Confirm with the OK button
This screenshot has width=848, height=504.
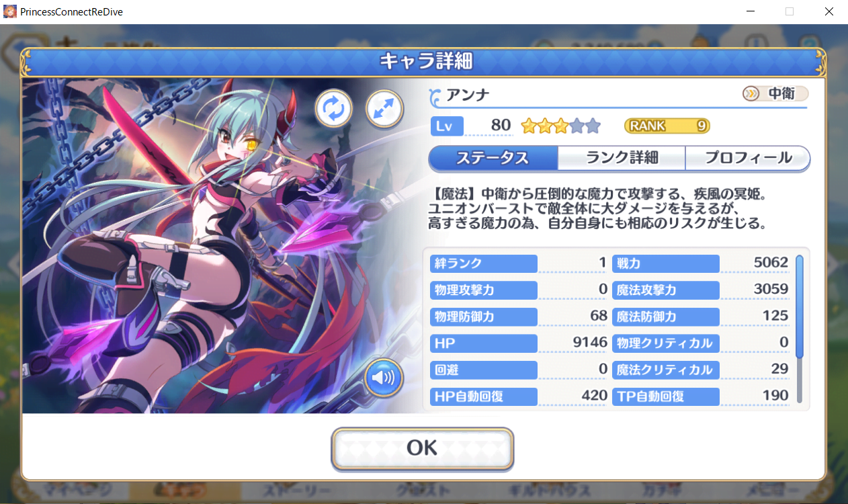[x=422, y=448]
